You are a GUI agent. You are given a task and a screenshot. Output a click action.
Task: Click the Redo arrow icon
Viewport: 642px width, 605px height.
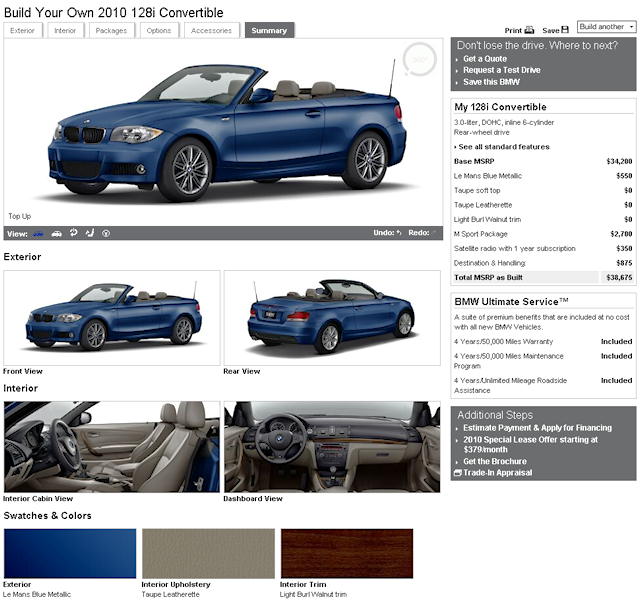[434, 233]
